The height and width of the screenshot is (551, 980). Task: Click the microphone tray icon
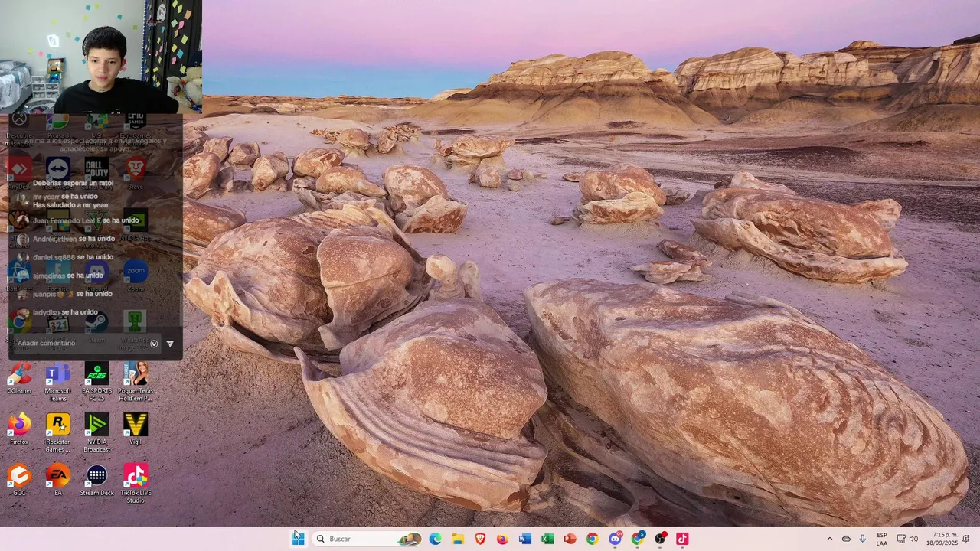(x=863, y=539)
